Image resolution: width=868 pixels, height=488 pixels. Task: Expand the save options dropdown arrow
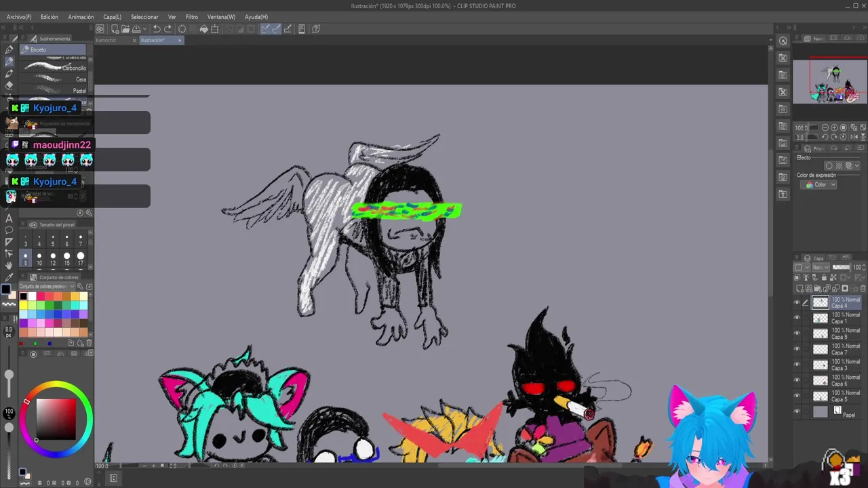click(144, 28)
